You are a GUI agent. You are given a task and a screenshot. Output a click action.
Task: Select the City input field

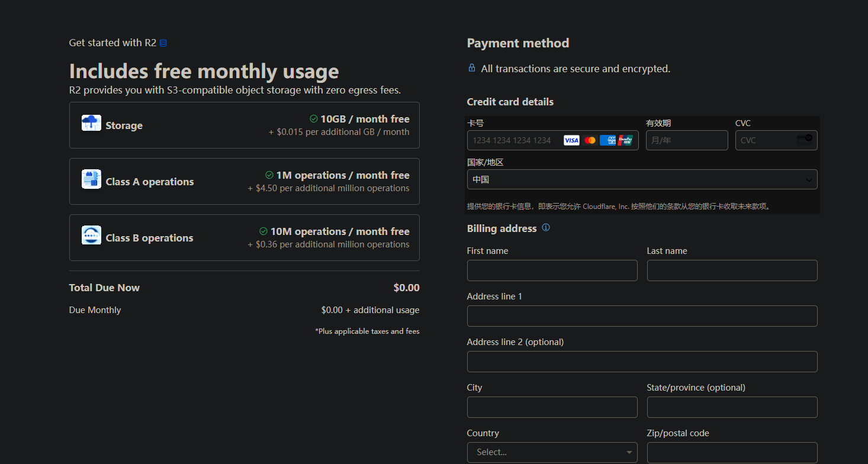point(552,407)
